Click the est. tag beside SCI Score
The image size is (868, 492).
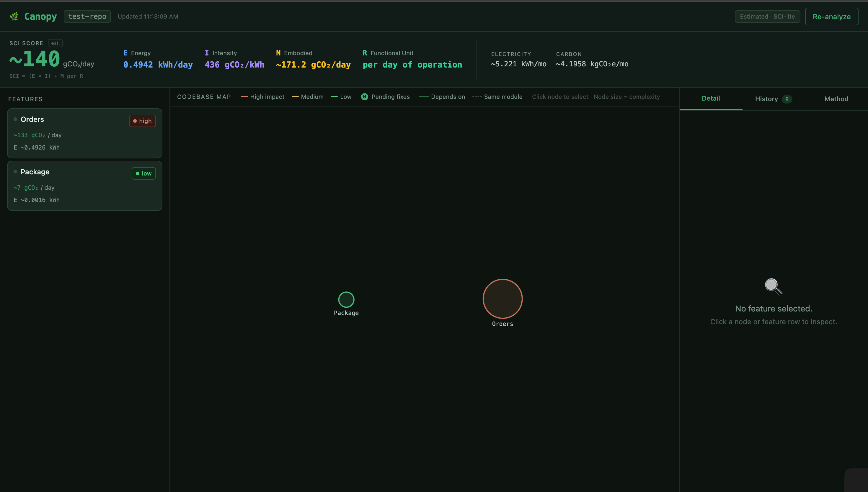pyautogui.click(x=56, y=43)
